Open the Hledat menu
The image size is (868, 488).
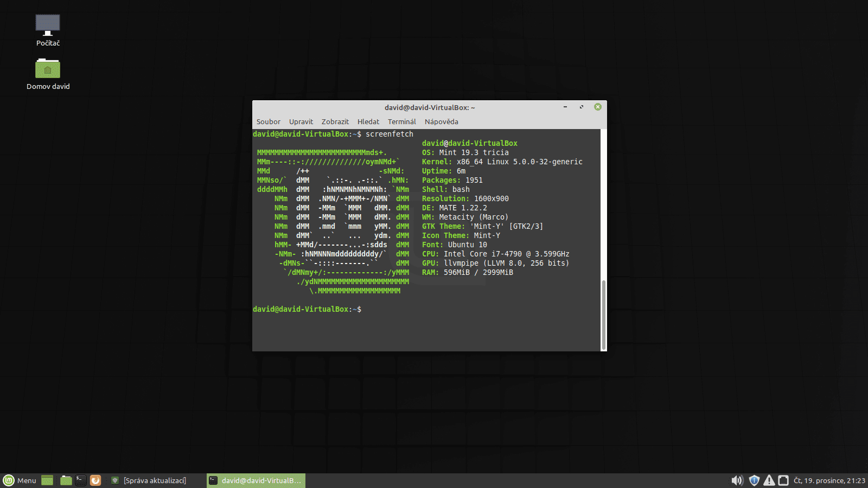coord(368,121)
